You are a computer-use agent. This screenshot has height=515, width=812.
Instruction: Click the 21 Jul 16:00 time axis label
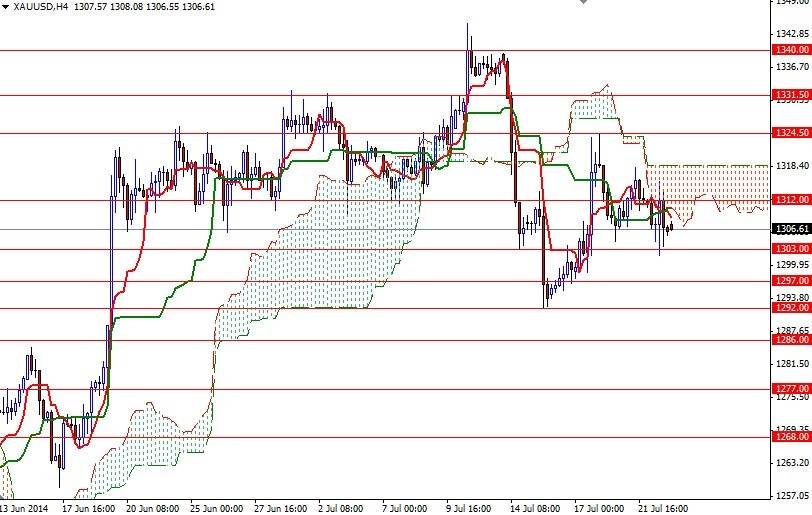pyautogui.click(x=665, y=508)
